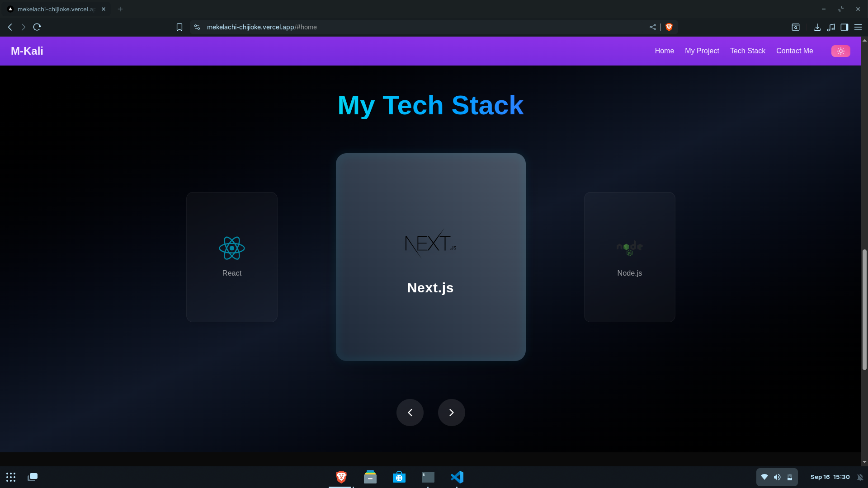This screenshot has height=488, width=868.
Task: Open the browser downloads icon
Action: click(x=817, y=27)
